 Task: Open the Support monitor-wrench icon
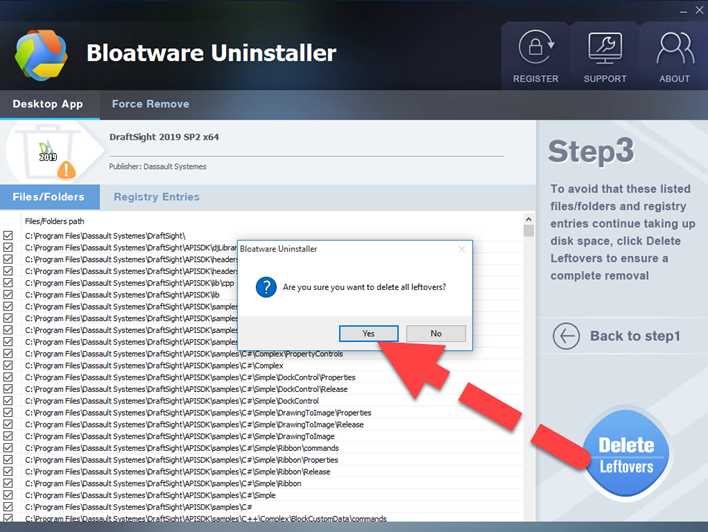tap(605, 48)
